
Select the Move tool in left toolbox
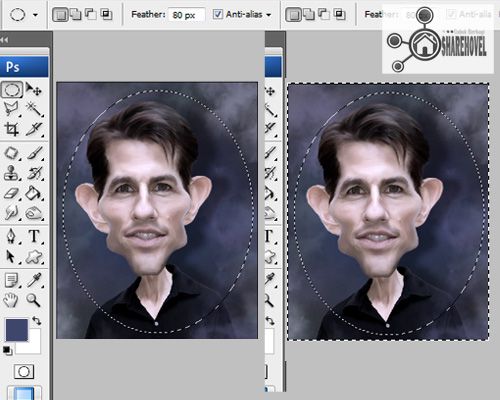point(34,90)
